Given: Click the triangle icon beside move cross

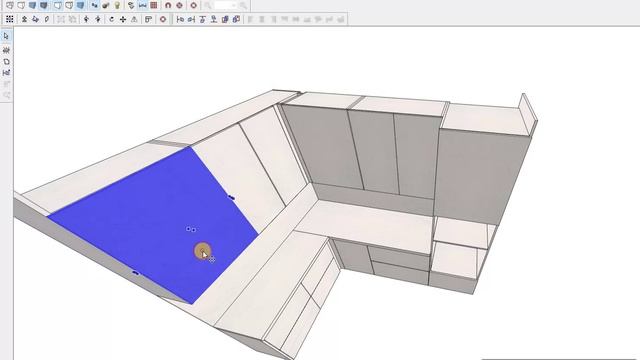Looking at the screenshot, I should [134, 19].
